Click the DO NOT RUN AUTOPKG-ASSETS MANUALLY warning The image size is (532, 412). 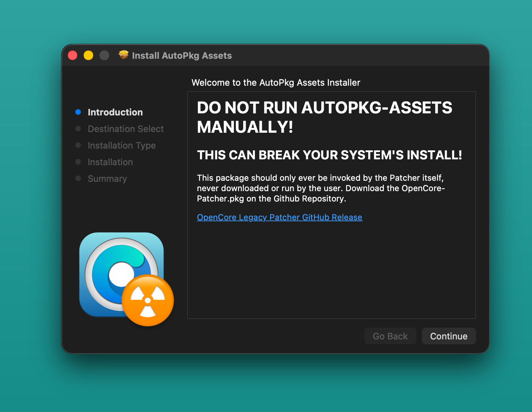[324, 117]
